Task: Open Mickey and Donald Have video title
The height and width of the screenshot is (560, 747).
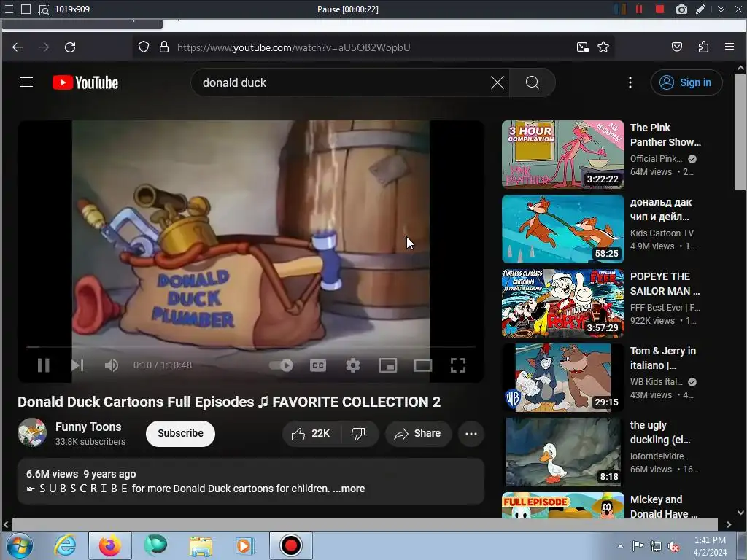Action: [664, 506]
